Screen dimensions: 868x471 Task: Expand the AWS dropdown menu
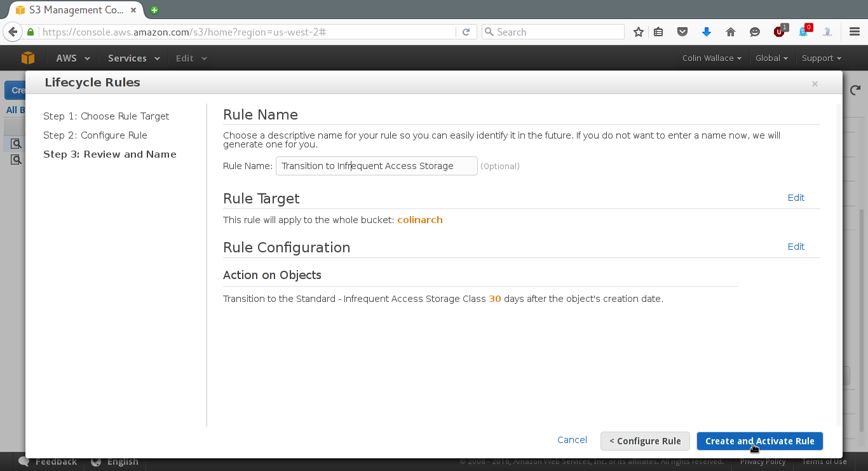click(x=73, y=58)
